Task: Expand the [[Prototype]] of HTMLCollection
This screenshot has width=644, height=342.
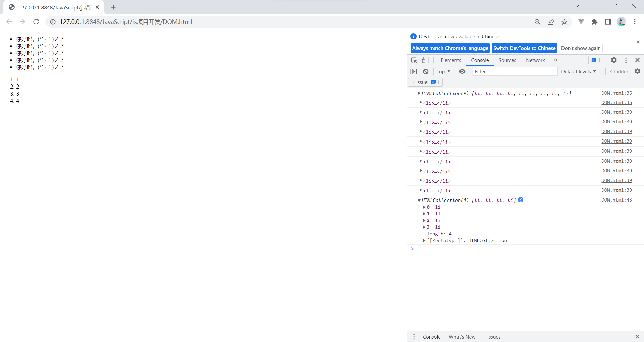Action: (424, 240)
